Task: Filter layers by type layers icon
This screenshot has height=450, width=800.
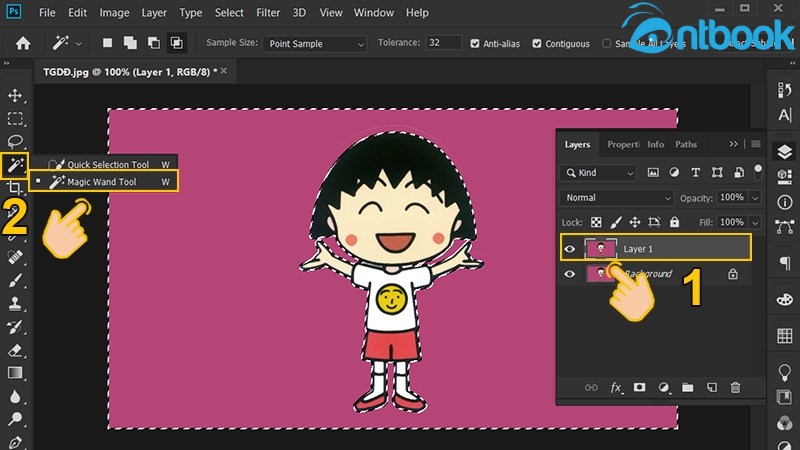Action: click(695, 172)
